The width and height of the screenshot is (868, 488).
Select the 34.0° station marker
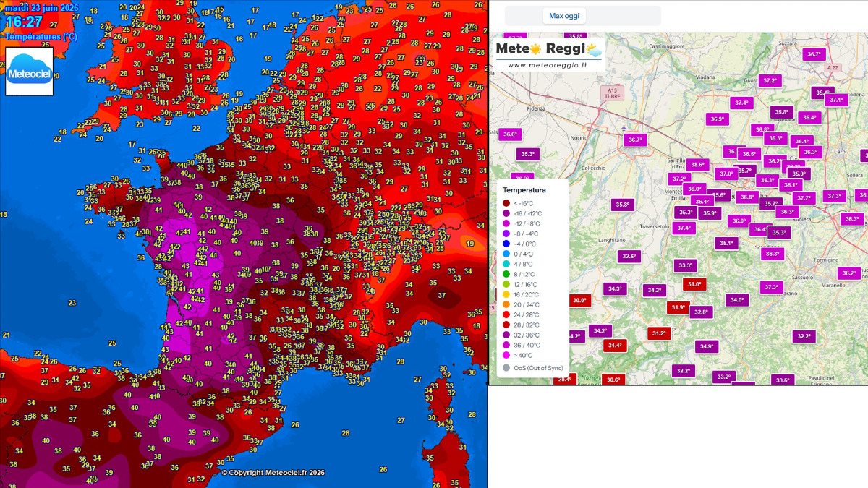click(x=736, y=299)
